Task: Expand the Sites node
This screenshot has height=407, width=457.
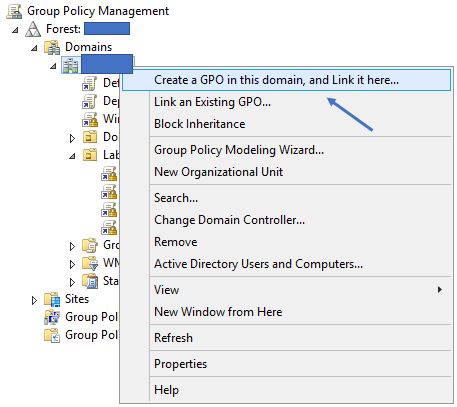Action: click(34, 300)
